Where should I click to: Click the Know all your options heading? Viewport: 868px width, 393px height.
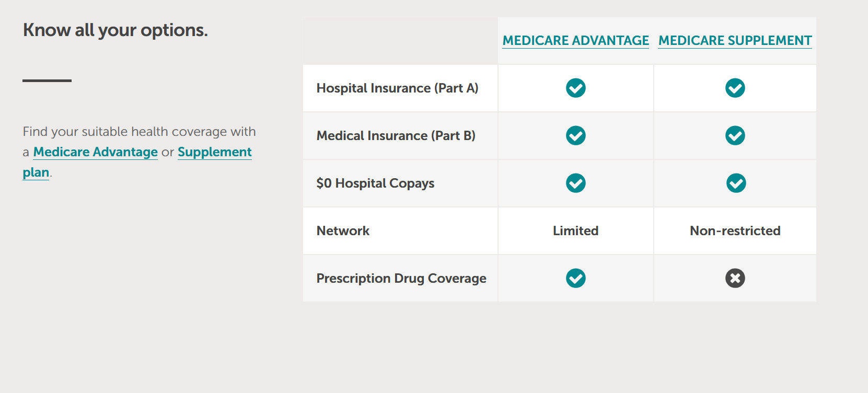[115, 30]
